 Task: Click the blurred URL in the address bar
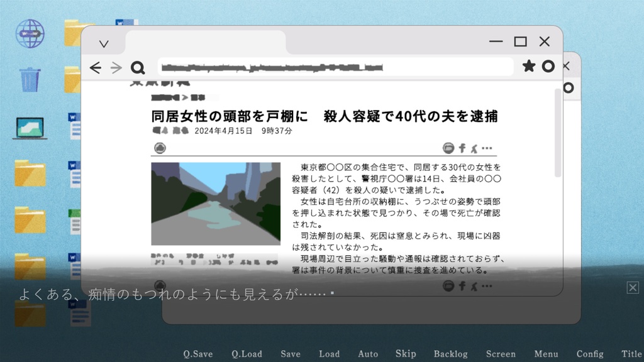pos(270,66)
